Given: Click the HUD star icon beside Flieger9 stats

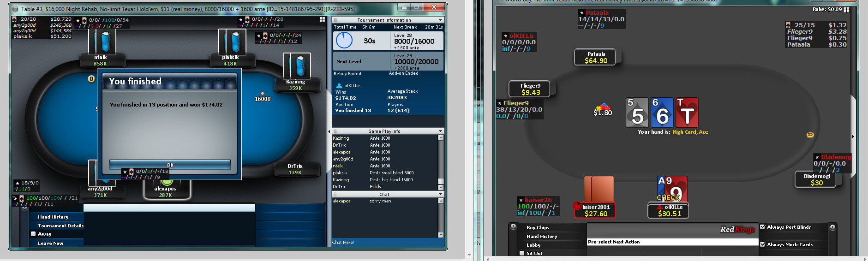Looking at the screenshot, I should [x=499, y=103].
